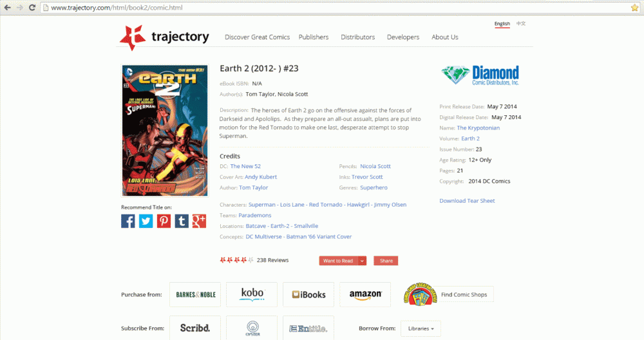
Task: Purchase from the Amazon store button
Action: (x=365, y=294)
